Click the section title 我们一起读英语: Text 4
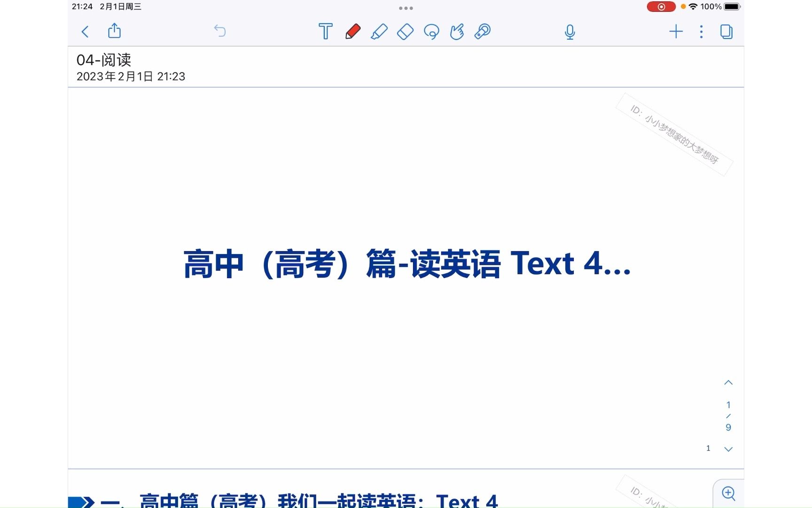Viewport: 812px width, 508px height. [387, 500]
